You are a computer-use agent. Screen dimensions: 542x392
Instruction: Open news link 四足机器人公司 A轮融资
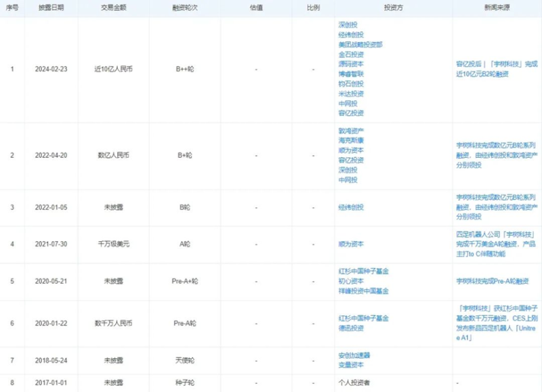[497, 244]
